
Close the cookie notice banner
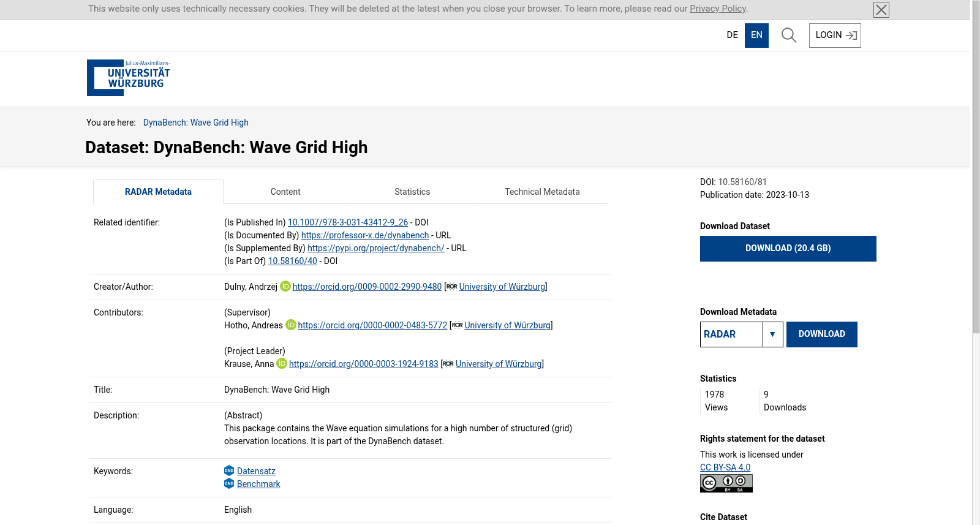pos(881,10)
